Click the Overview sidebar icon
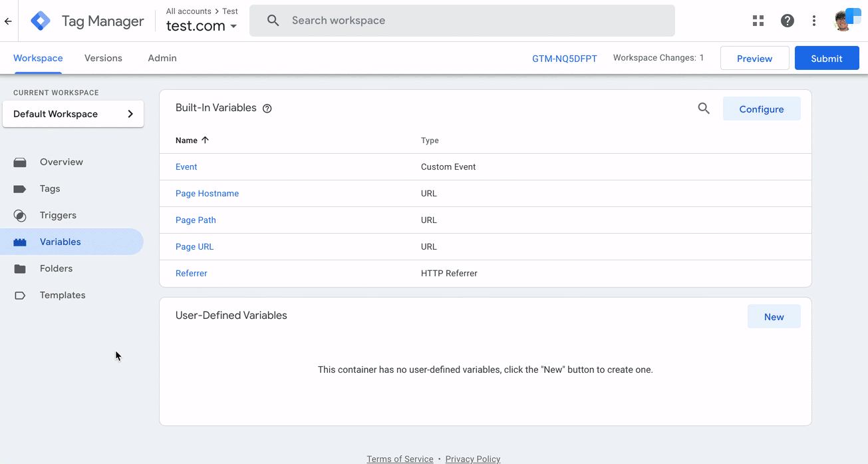 20,162
